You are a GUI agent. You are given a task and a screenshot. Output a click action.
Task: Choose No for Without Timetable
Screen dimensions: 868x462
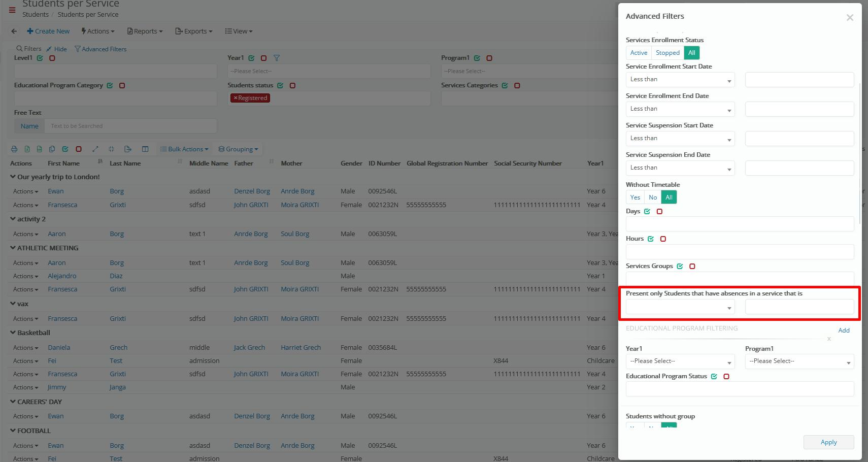point(653,197)
